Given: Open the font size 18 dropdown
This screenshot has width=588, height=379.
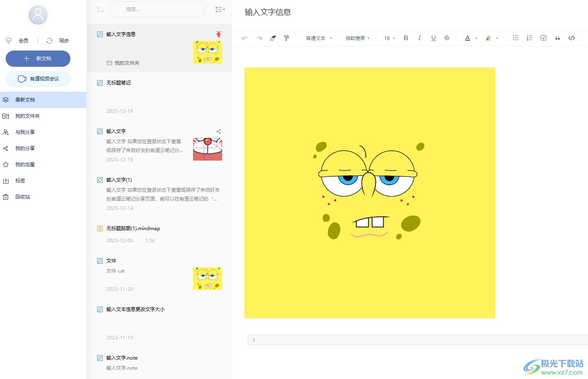Looking at the screenshot, I should click(x=389, y=38).
